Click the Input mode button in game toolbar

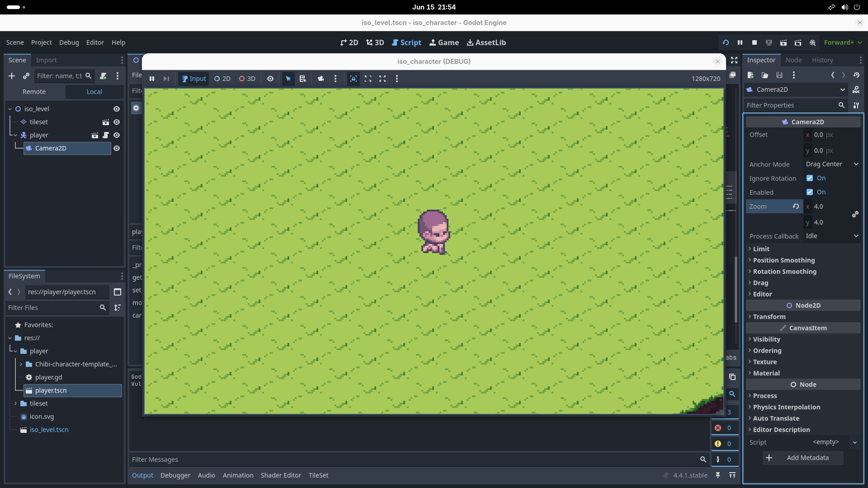pyautogui.click(x=193, y=79)
